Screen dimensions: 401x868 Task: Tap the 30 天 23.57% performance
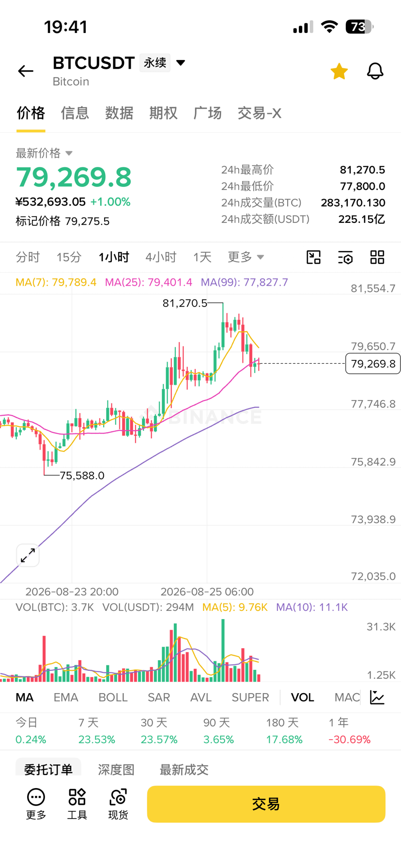(x=159, y=731)
